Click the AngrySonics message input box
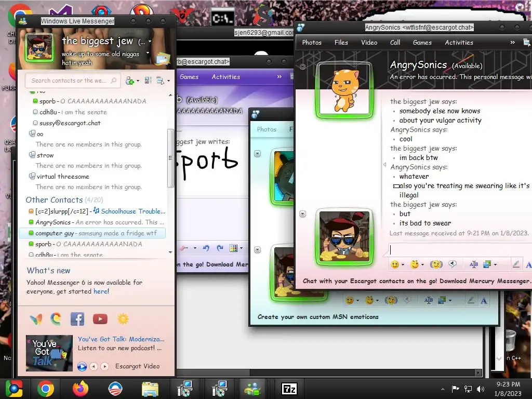 460,250
